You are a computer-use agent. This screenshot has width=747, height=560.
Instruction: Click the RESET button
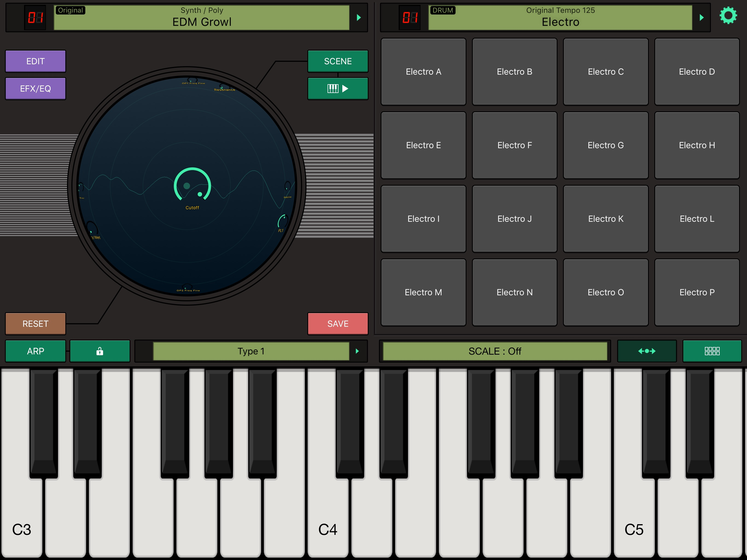(36, 323)
